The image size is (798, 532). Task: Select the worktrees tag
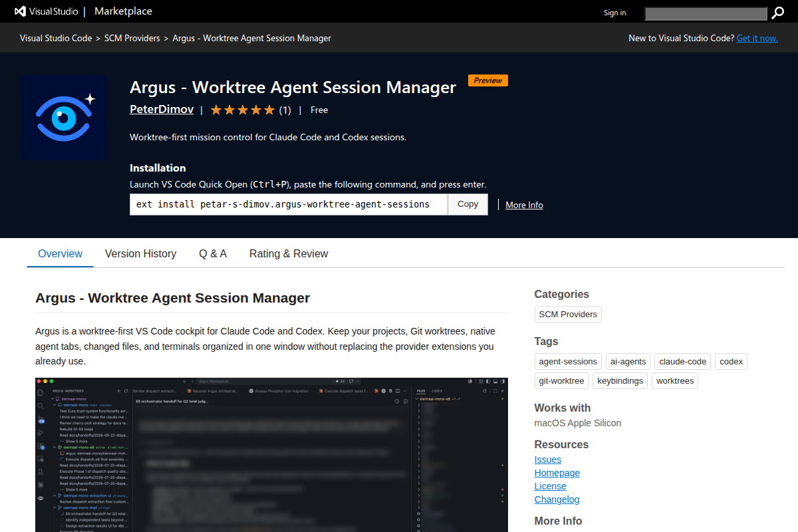(x=674, y=380)
